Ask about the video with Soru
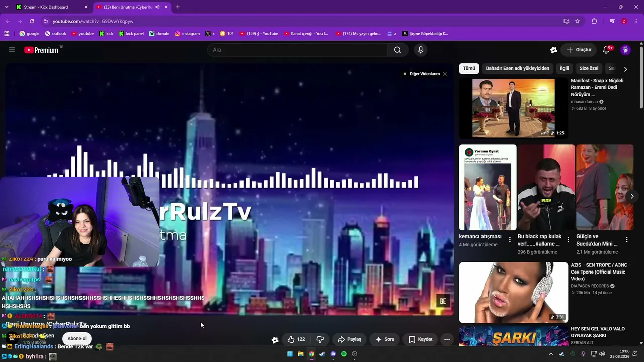This screenshot has height=362, width=644. pos(385,339)
